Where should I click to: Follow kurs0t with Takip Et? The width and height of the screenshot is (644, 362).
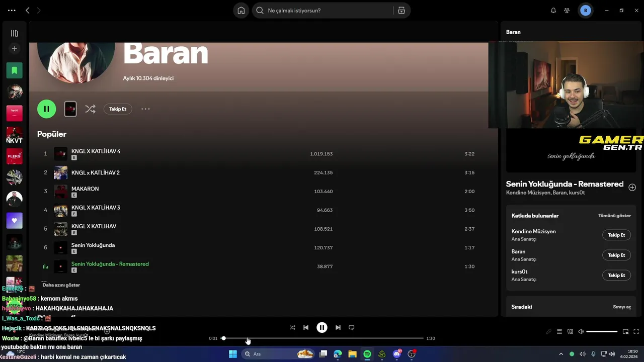616,275
